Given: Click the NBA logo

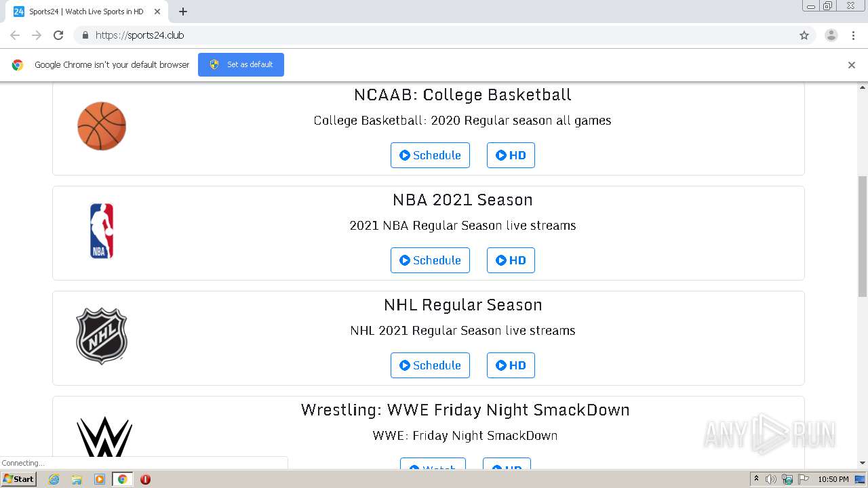Looking at the screenshot, I should 102,231.
